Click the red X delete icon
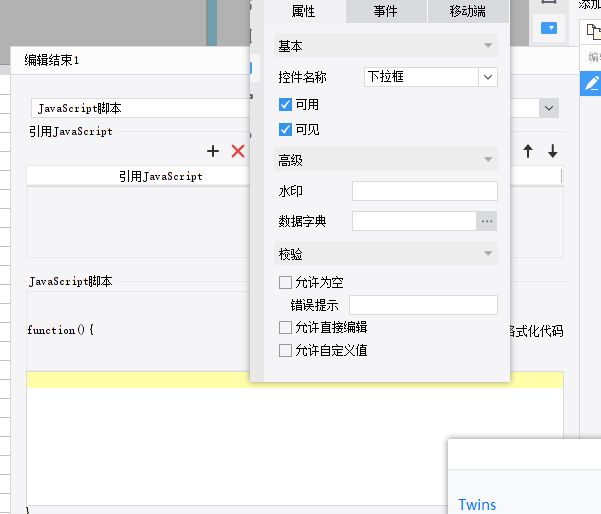 click(238, 151)
